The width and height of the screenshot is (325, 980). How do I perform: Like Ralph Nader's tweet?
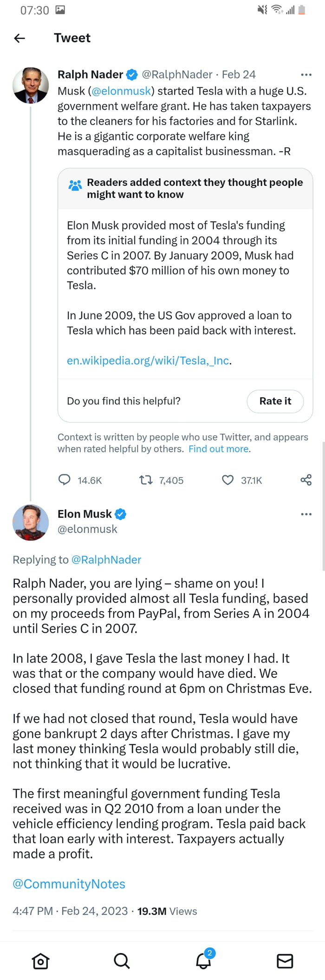click(227, 480)
